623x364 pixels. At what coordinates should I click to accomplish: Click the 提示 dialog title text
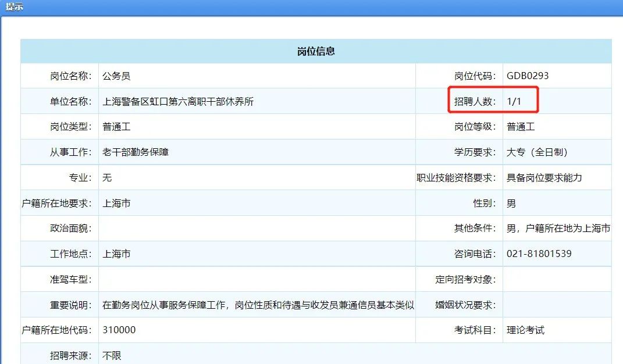coord(15,7)
